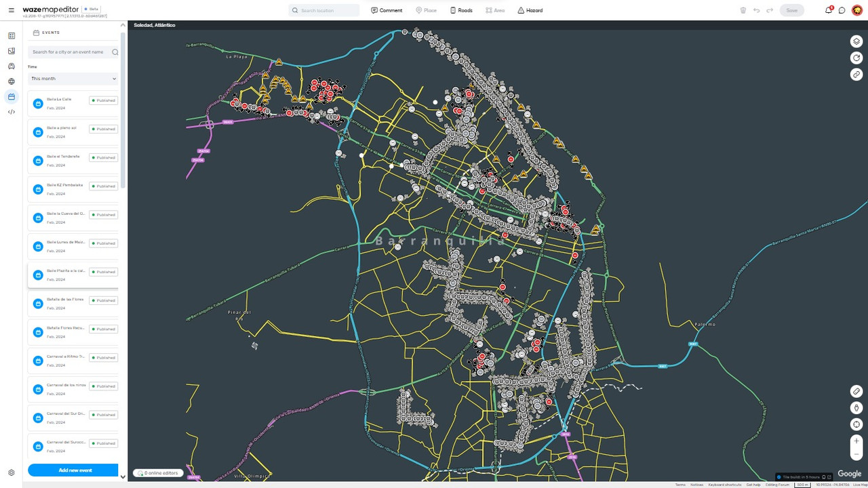
Task: Select the Roads tool
Action: (461, 10)
